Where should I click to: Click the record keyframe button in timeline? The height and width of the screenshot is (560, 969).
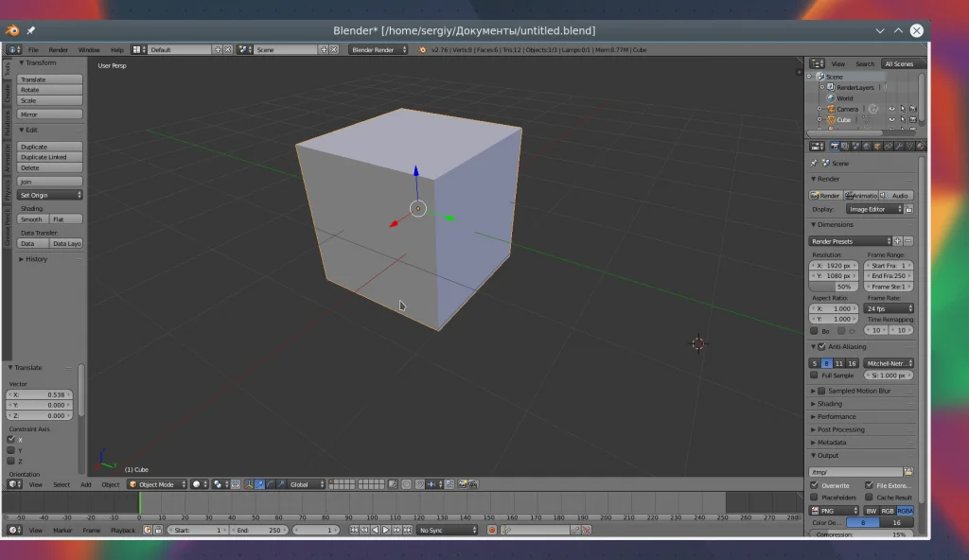(x=491, y=530)
